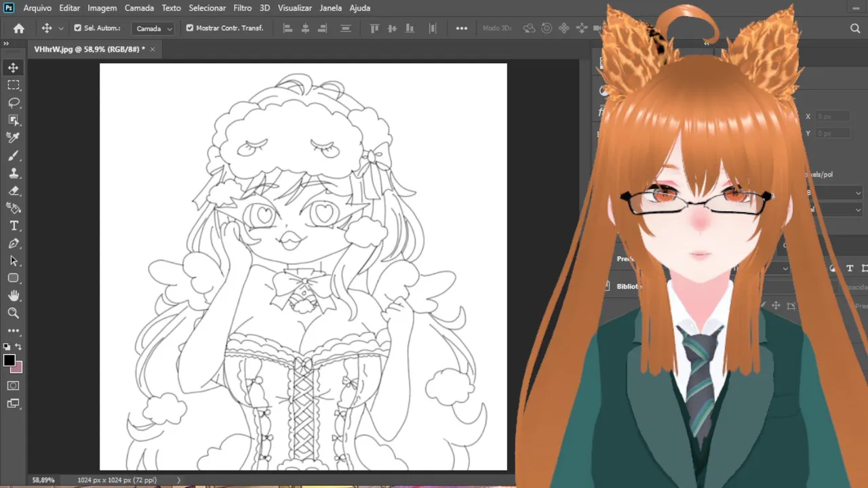Click the background pink color swatch
Viewport: 868px width, 488px height.
[18, 368]
